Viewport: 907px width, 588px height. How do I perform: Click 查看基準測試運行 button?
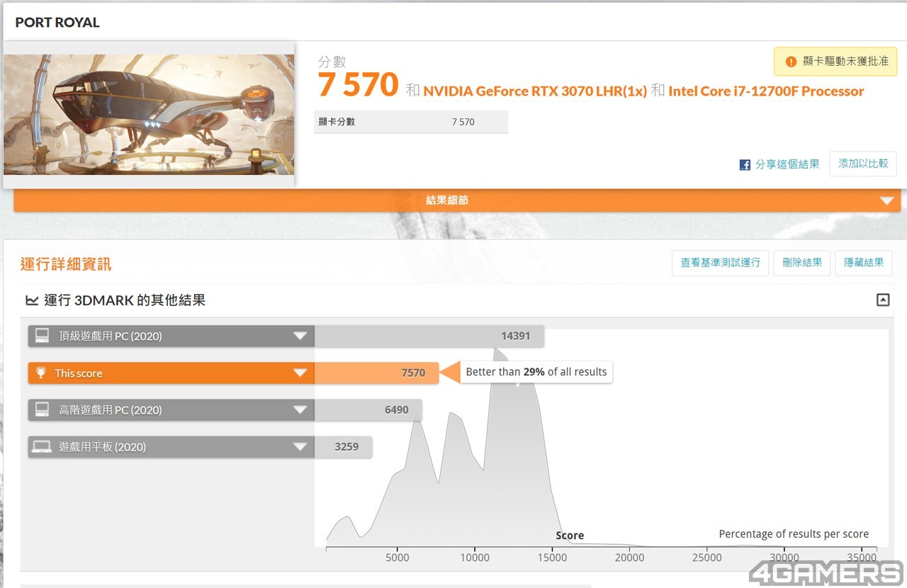(x=720, y=263)
